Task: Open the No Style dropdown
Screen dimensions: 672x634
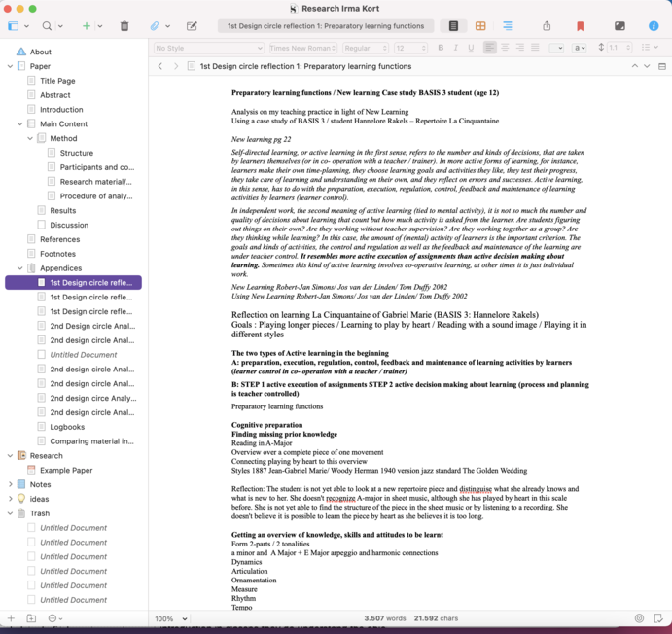Action: point(208,48)
